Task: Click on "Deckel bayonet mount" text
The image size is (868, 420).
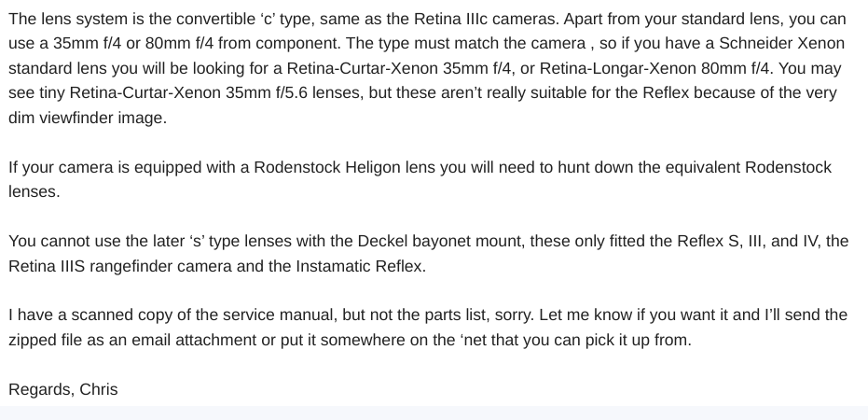Action: pyautogui.click(x=441, y=242)
